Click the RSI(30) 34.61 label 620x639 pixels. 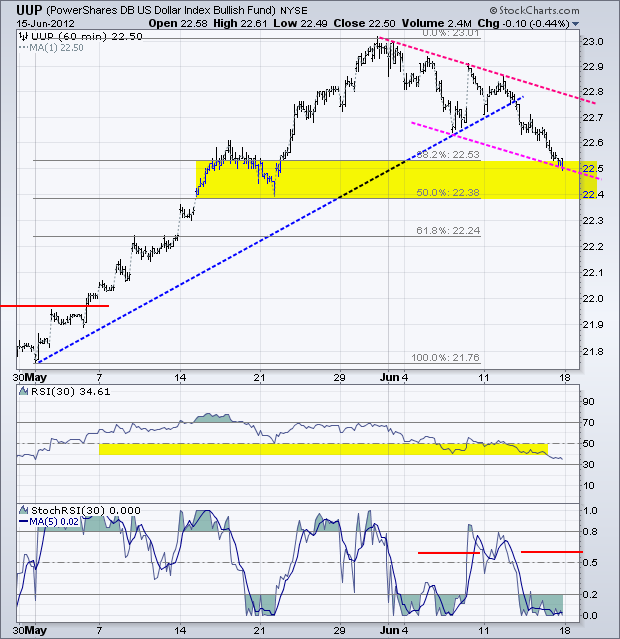(71, 392)
